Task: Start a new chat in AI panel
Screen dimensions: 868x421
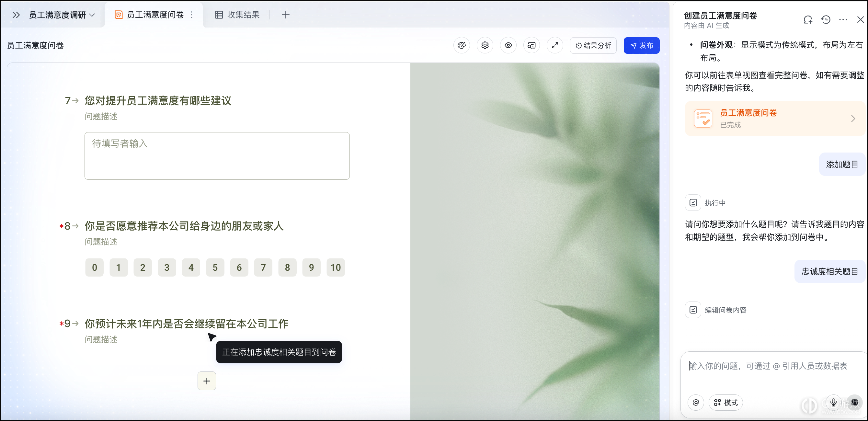Action: point(808,20)
